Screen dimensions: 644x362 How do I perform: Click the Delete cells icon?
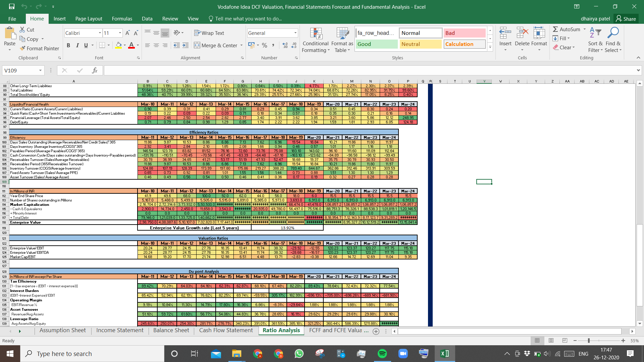[522, 33]
